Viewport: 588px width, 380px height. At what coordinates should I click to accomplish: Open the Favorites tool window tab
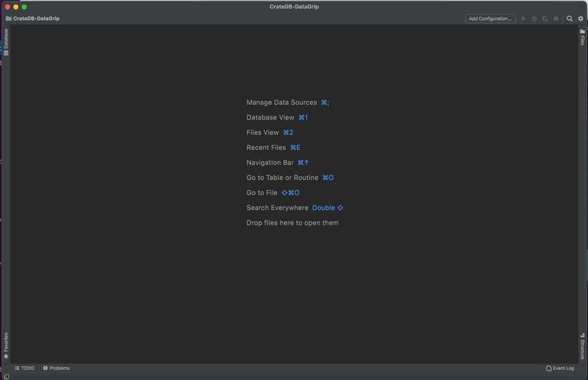click(x=5, y=345)
